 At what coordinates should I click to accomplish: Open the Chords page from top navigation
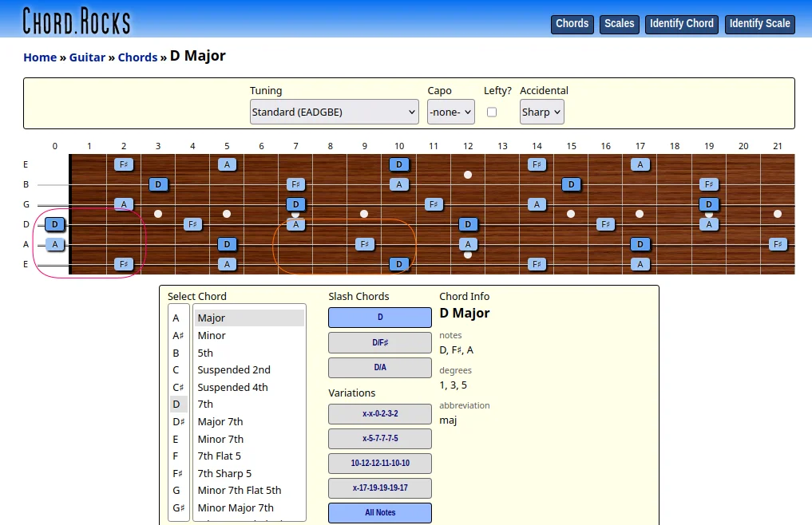pos(572,24)
